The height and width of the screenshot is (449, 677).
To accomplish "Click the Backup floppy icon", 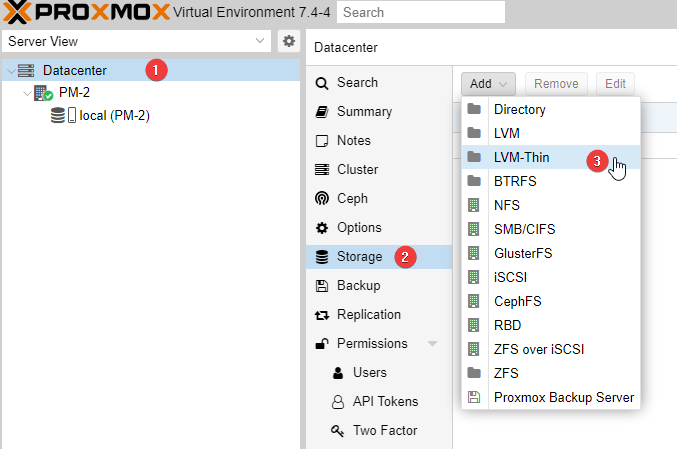I will [x=322, y=286].
